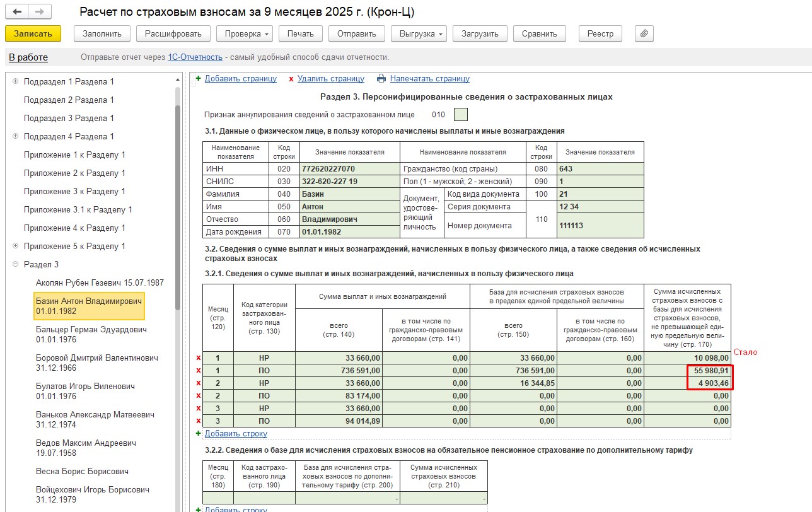Open the 1С-Отчетность link

(x=195, y=57)
